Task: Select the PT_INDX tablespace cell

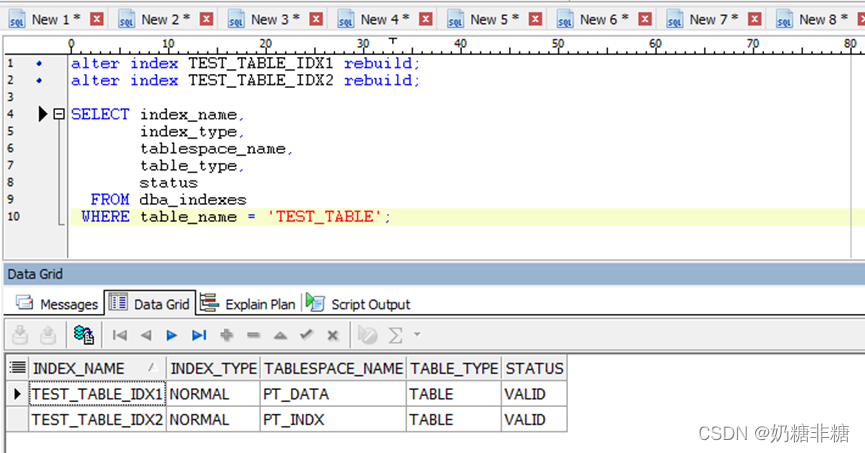Action: [333, 419]
